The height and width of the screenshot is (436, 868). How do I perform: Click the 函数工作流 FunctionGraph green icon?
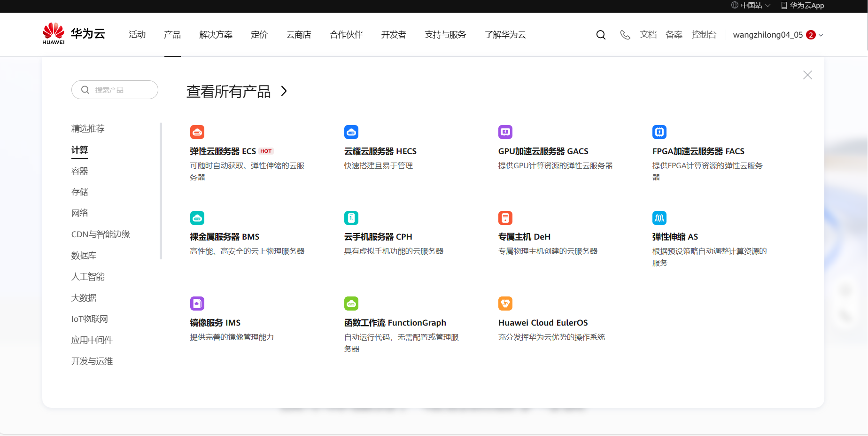coord(351,304)
